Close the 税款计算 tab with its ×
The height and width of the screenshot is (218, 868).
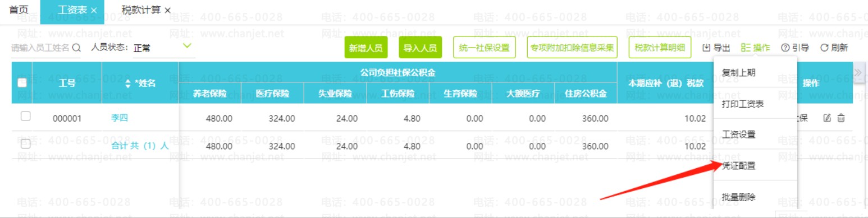pos(167,11)
